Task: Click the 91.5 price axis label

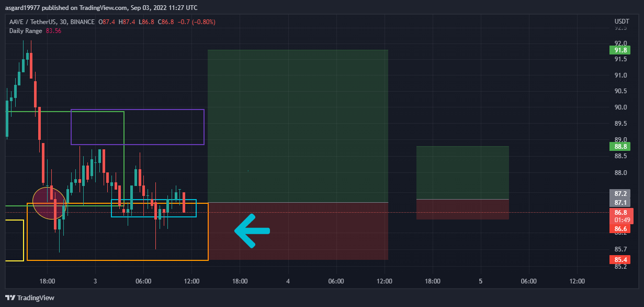Action: 620,59
